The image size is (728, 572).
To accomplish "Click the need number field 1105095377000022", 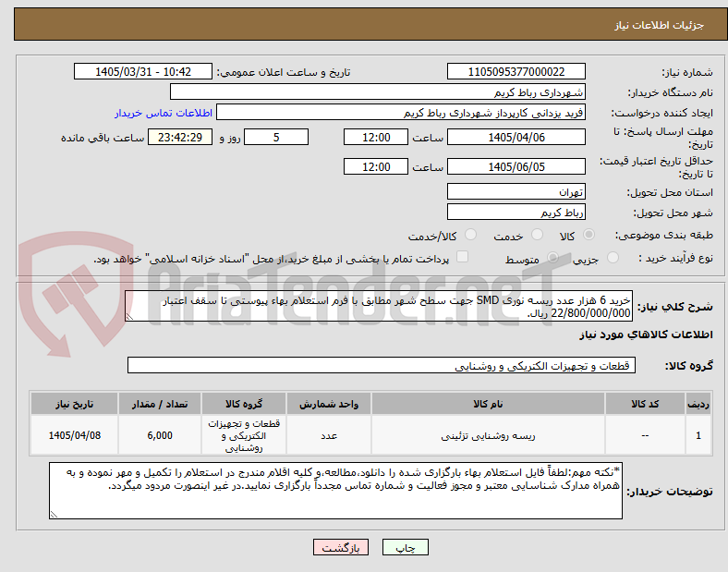I will tap(516, 72).
